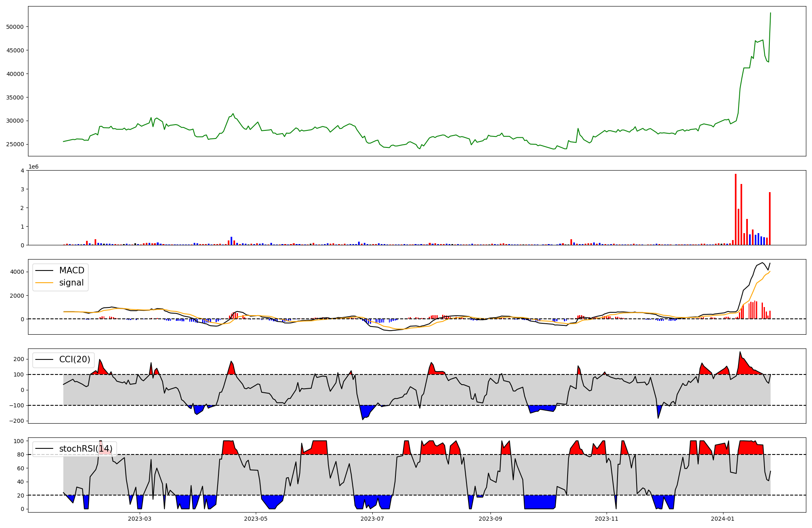Click the MACD legend label
The image size is (812, 528).
pyautogui.click(x=71, y=270)
